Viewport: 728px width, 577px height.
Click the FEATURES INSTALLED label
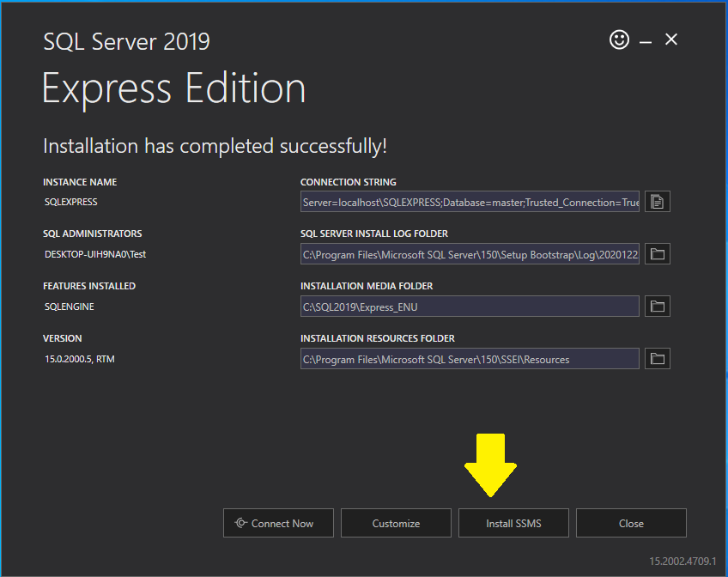coord(89,286)
